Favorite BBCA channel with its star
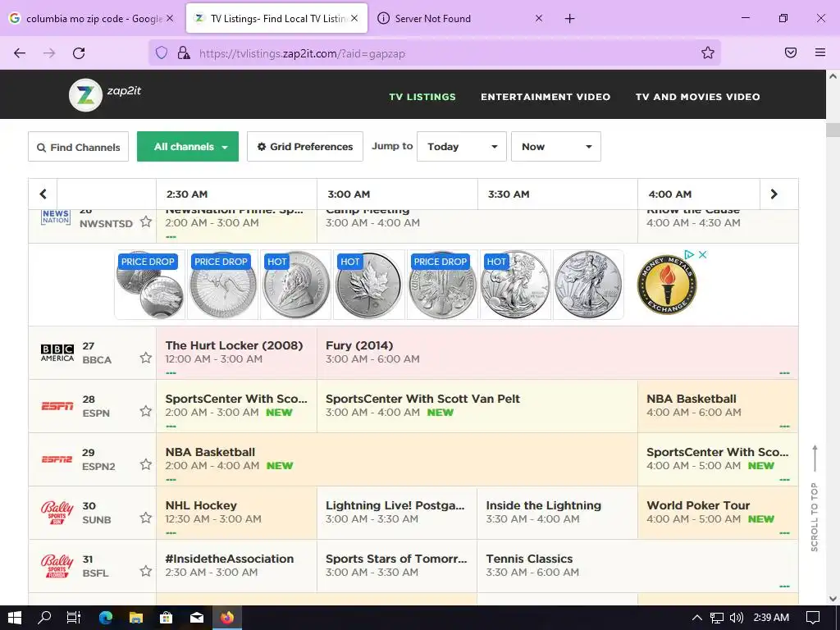The image size is (840, 630). tap(146, 358)
